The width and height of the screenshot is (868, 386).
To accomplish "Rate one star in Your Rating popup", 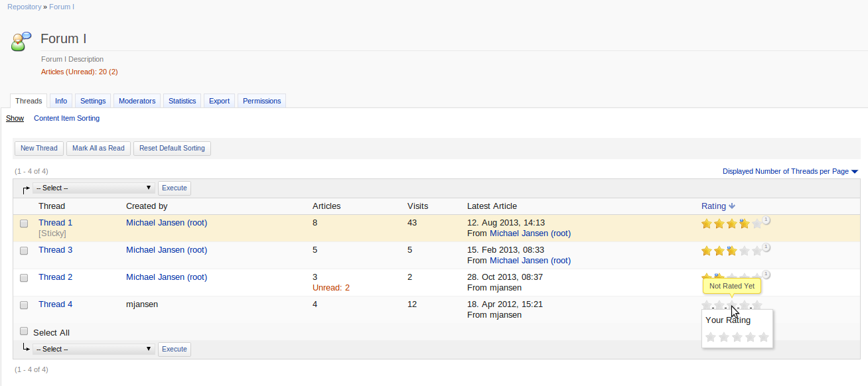I will click(711, 337).
